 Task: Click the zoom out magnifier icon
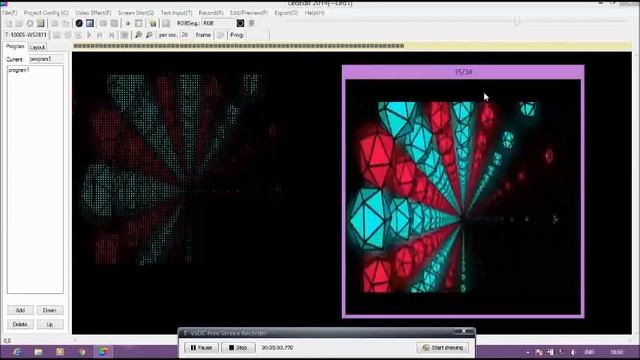tap(149, 35)
